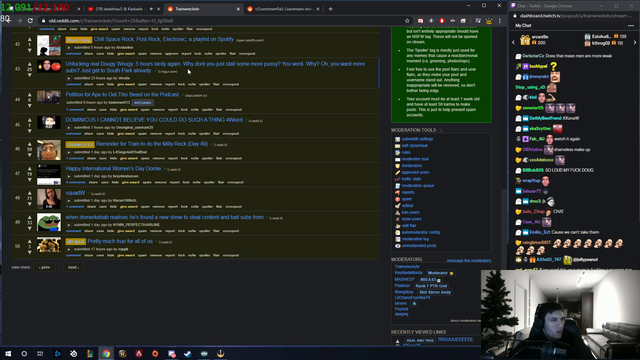
Task: Open 'Happy International Women's Day Domie' post
Action: click(113, 168)
